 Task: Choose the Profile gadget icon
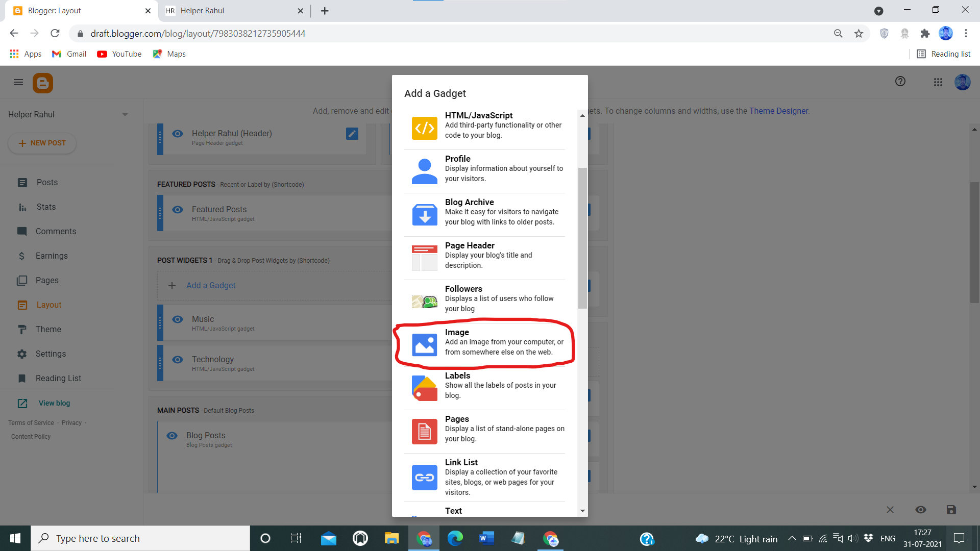coord(424,171)
